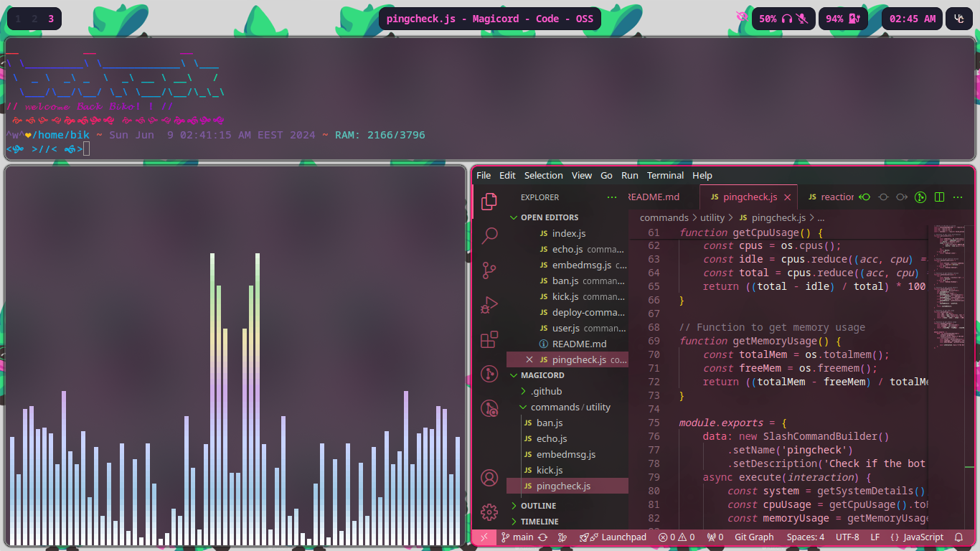
Task: Click the pink eye icon in top bar
Action: (742, 17)
